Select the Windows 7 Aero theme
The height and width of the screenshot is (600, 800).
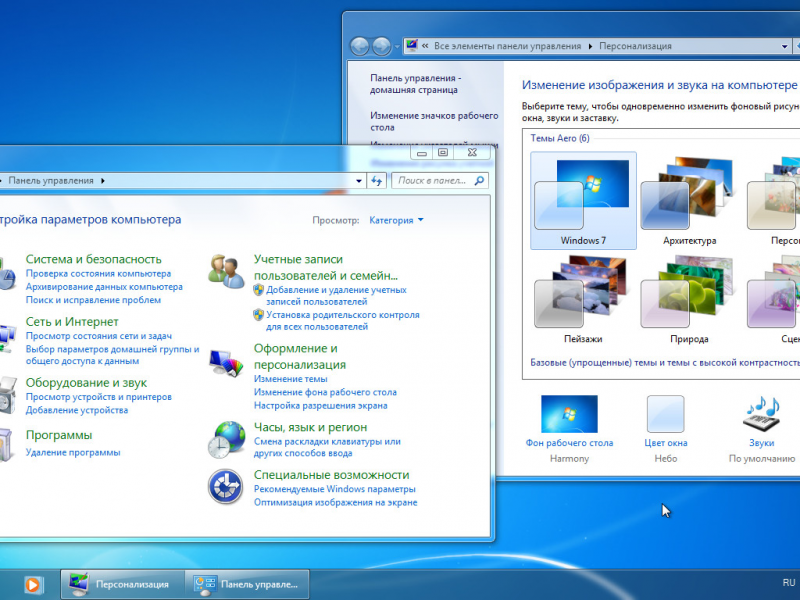coord(583,201)
